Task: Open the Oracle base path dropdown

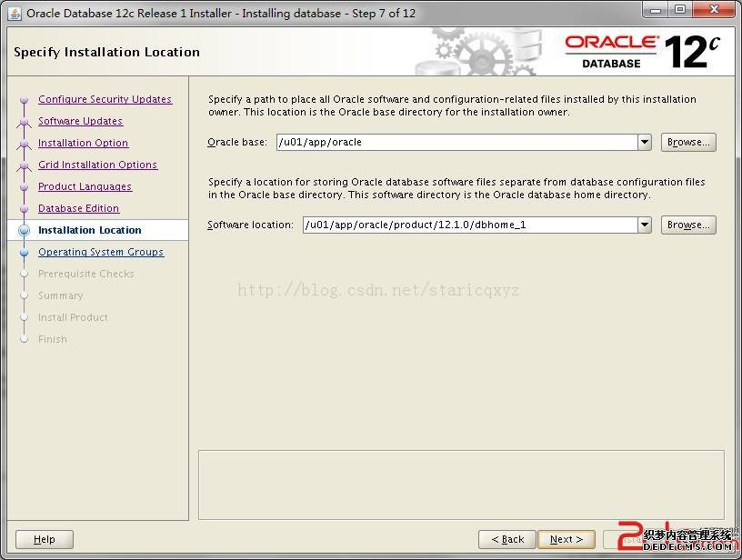Action: tap(644, 143)
